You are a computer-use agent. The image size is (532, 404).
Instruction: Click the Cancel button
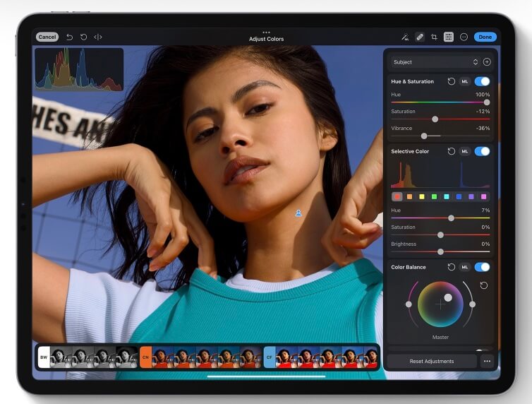tap(47, 37)
